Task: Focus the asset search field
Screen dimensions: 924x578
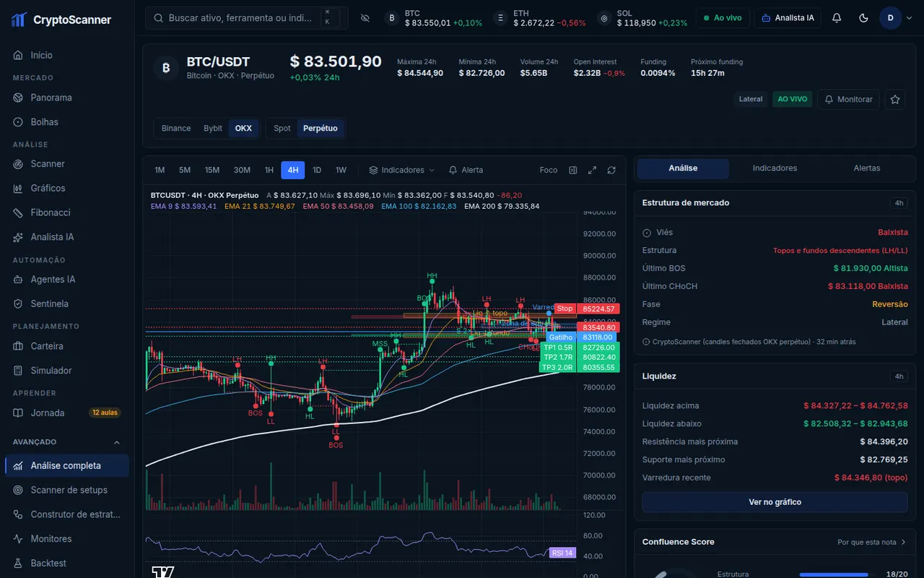Action: click(246, 18)
